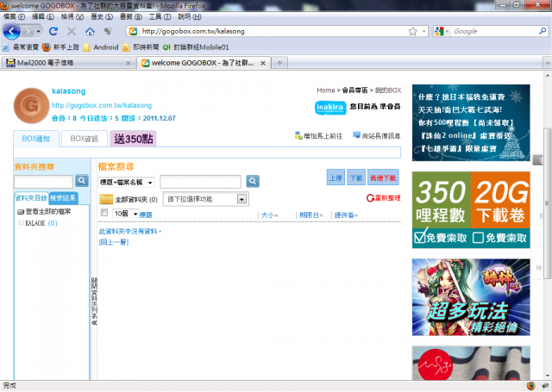This screenshot has height=392, width=552.
Task: Click the folder search magnifier button
Action: click(x=82, y=181)
